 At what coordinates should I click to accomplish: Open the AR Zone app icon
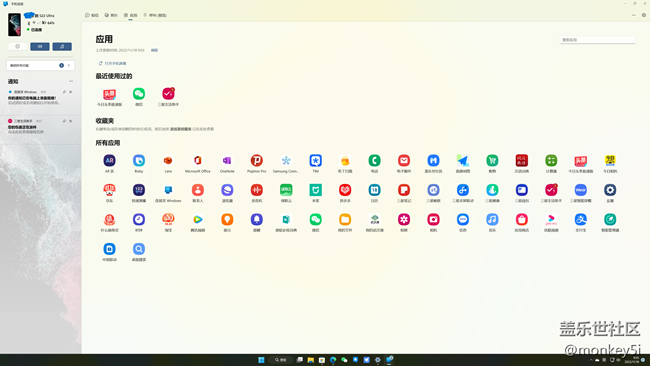click(109, 160)
